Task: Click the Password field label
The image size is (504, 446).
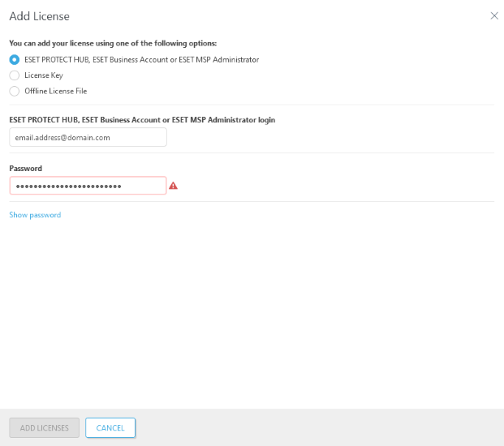Action: tap(25, 168)
